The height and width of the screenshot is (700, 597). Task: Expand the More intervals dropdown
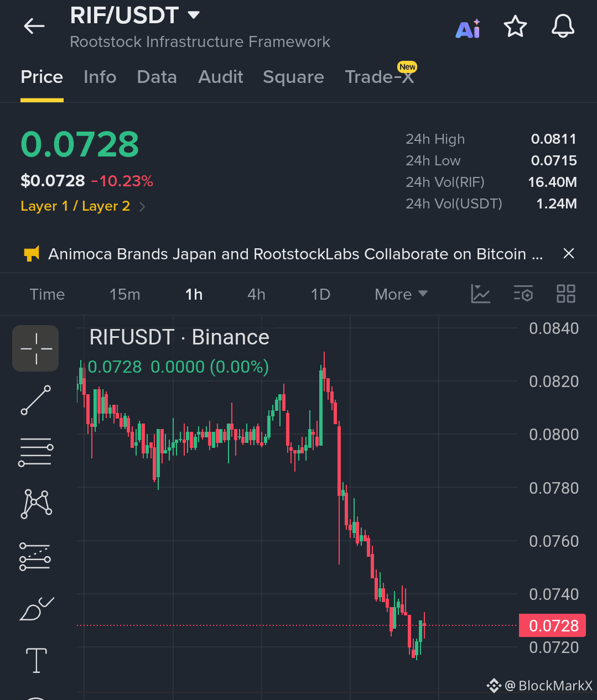click(401, 294)
